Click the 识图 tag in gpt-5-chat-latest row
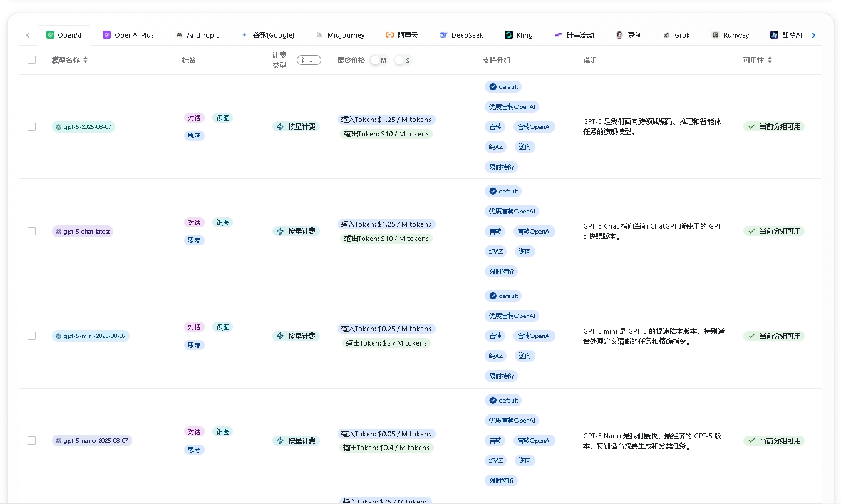 coord(222,222)
